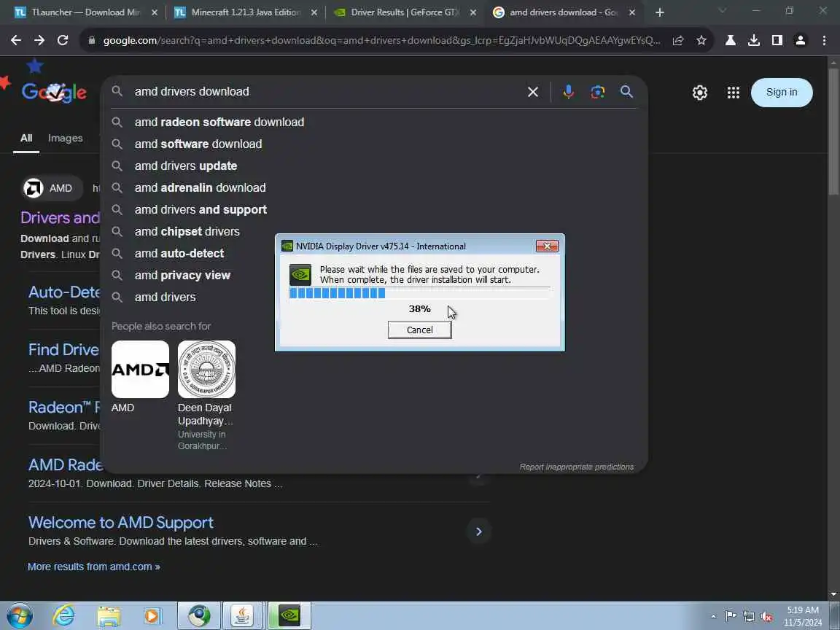Choose suggestion amd auto-detect

pyautogui.click(x=374, y=254)
